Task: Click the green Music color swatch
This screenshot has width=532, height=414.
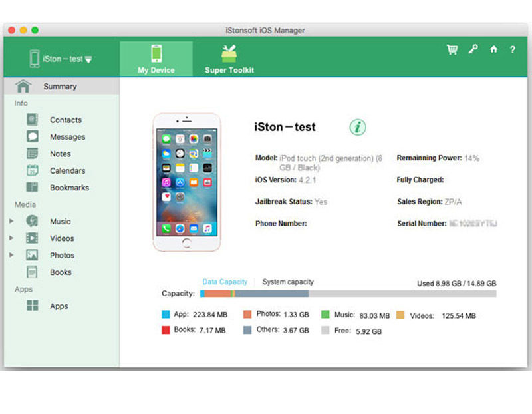Action: (x=325, y=314)
